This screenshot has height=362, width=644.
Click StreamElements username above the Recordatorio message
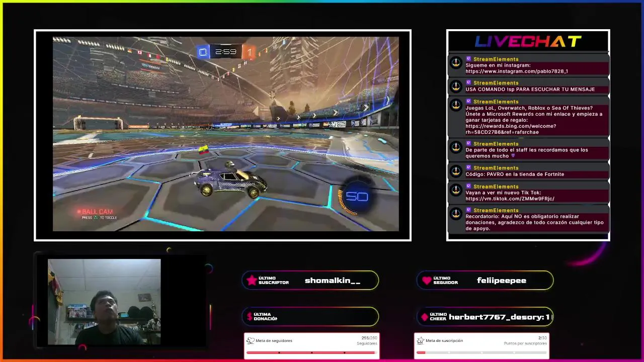(x=496, y=210)
